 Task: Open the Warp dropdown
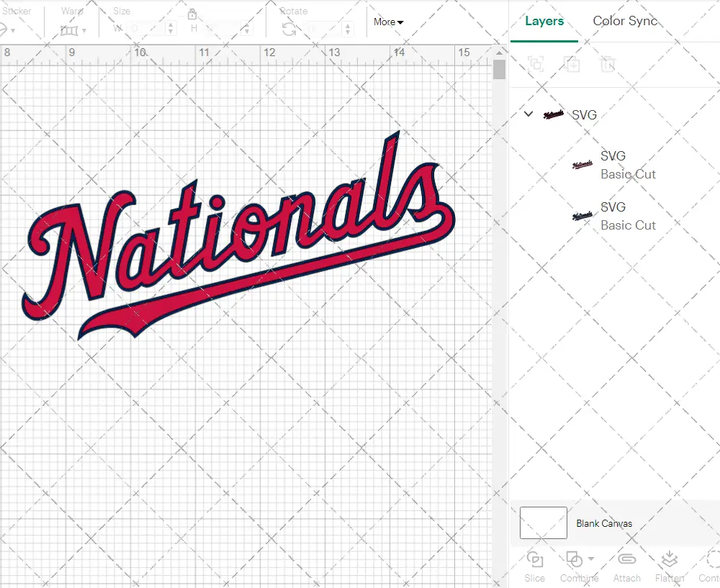coord(73,30)
